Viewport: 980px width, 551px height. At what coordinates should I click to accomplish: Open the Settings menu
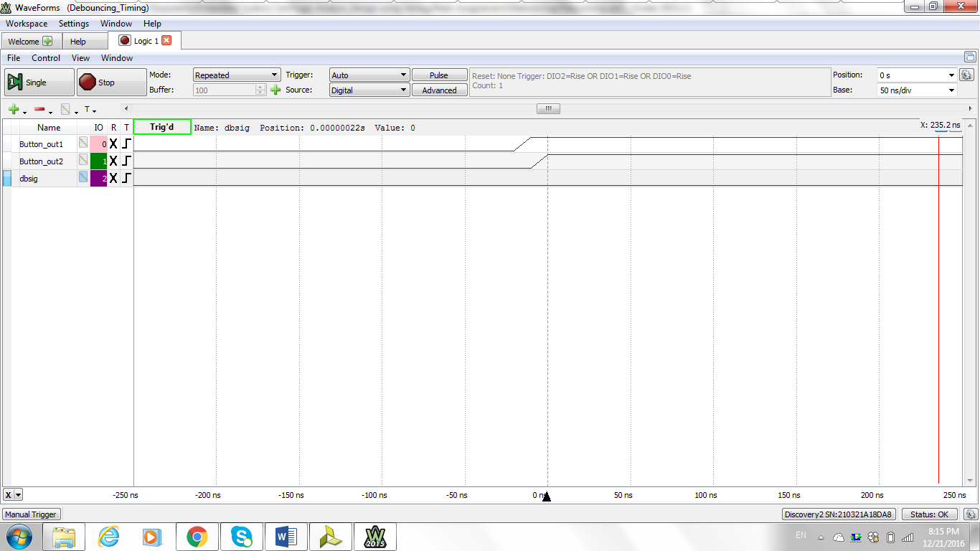[73, 24]
